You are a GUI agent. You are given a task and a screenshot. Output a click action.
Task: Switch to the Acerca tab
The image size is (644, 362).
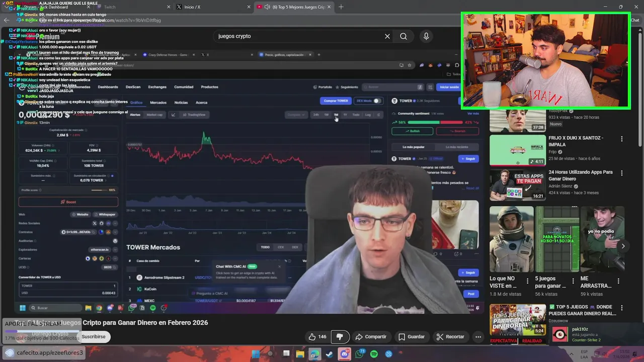(x=201, y=103)
